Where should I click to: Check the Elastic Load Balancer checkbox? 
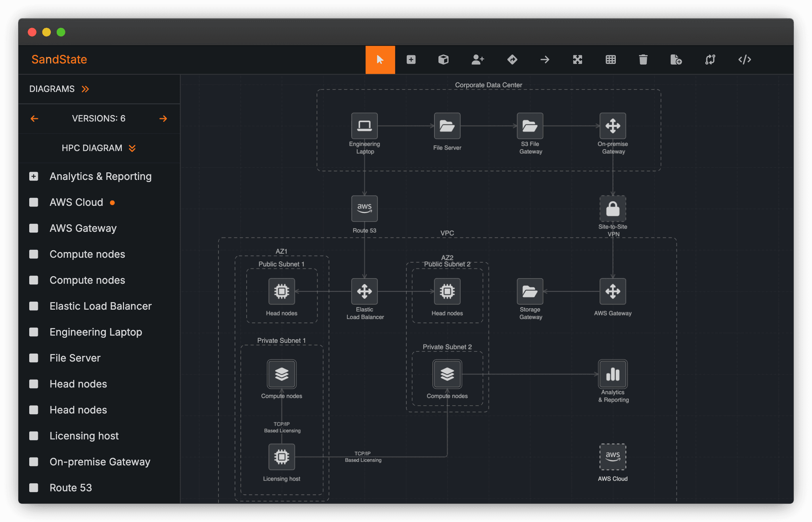coord(33,306)
